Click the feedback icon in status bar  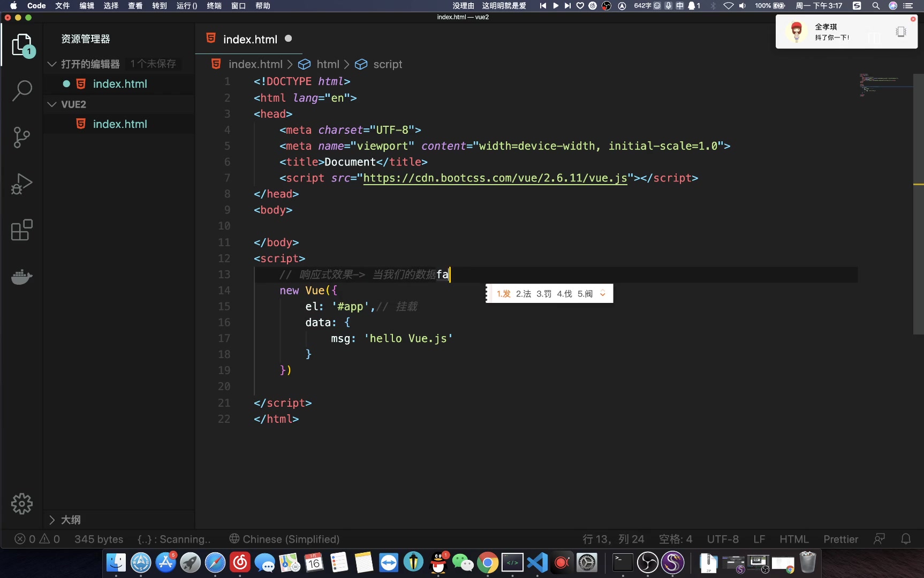click(x=879, y=539)
